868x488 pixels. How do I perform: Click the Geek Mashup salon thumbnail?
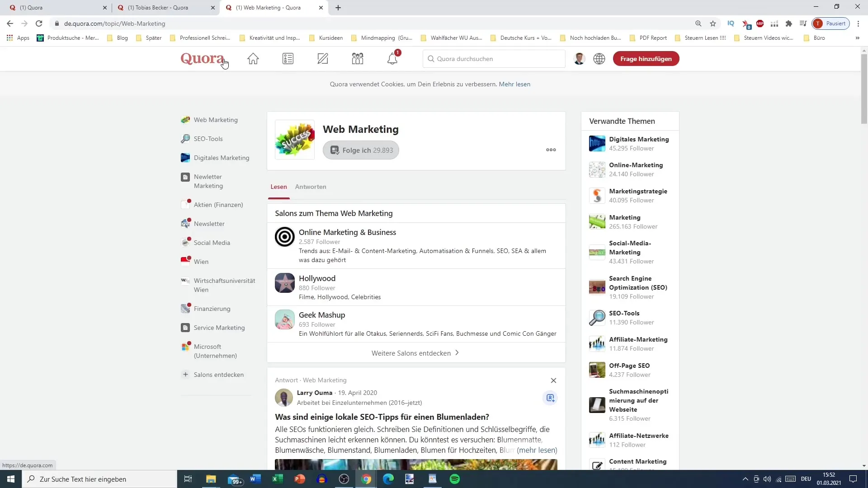pos(285,319)
